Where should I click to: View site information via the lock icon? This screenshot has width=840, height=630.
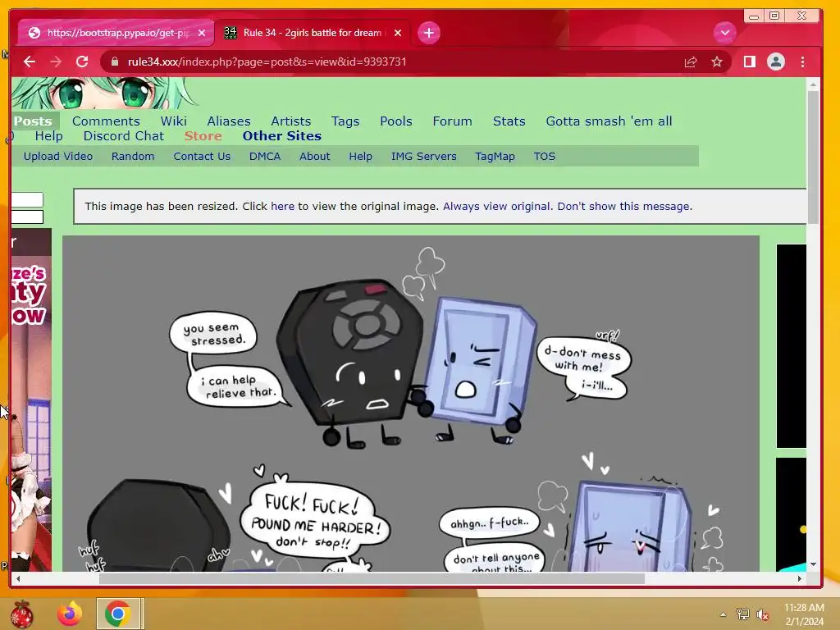point(115,62)
